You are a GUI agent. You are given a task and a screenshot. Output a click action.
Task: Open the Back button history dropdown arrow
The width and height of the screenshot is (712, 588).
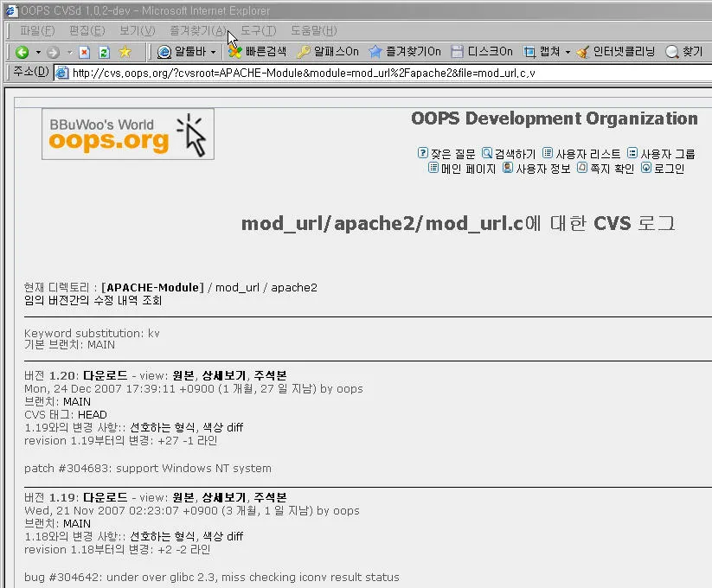coord(38,52)
